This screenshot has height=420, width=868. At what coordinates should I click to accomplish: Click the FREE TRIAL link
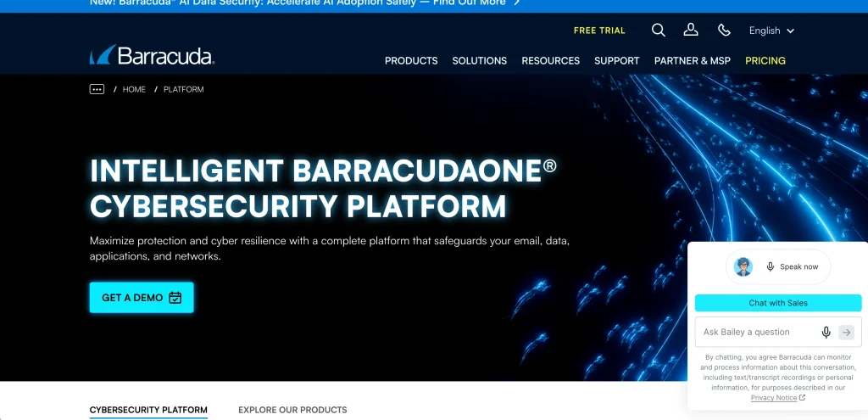coord(599,31)
